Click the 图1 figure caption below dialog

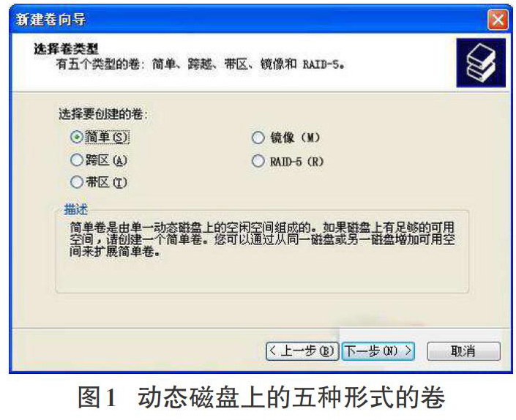click(x=261, y=397)
